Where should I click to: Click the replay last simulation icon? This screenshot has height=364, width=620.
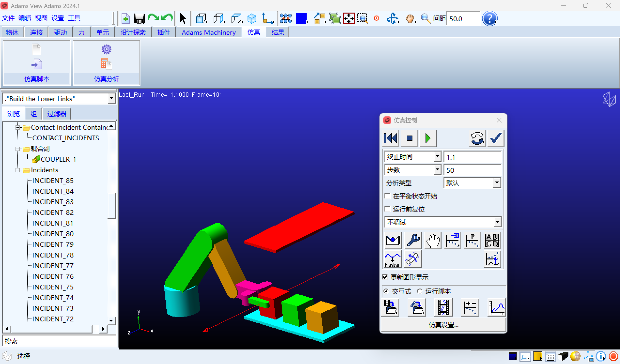coord(477,138)
